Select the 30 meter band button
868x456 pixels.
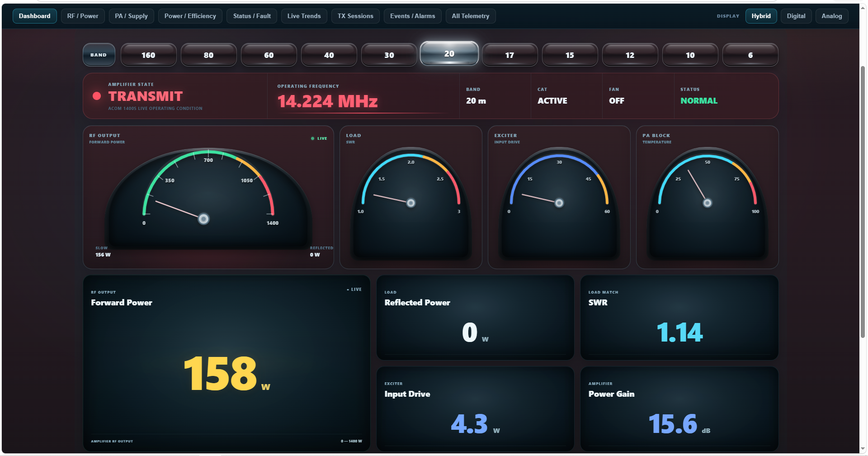(x=389, y=55)
